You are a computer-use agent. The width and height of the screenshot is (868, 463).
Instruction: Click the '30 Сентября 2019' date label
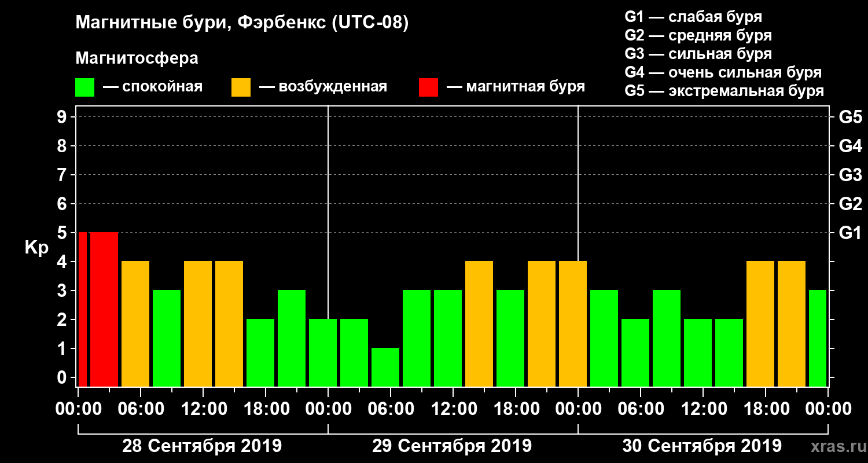[702, 446]
